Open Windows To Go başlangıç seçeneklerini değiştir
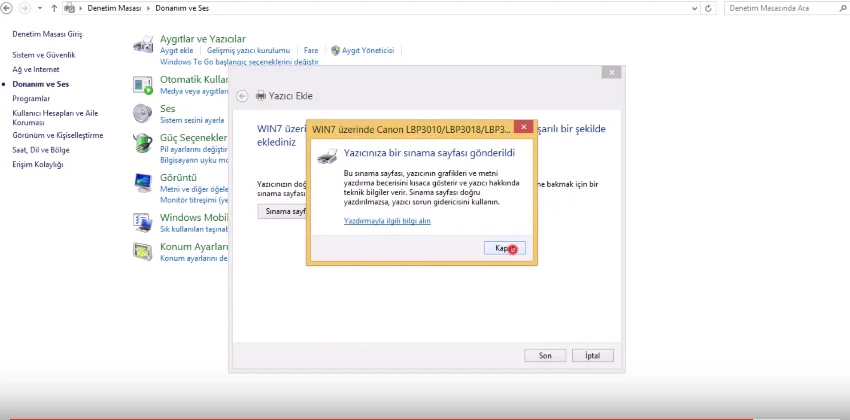Viewport: 850px width, 420px height. pyautogui.click(x=239, y=62)
